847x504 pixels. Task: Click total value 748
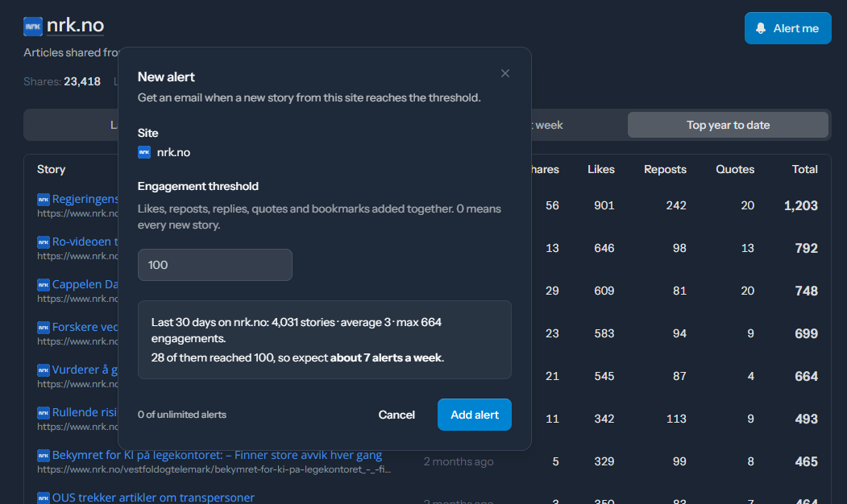coord(806,291)
